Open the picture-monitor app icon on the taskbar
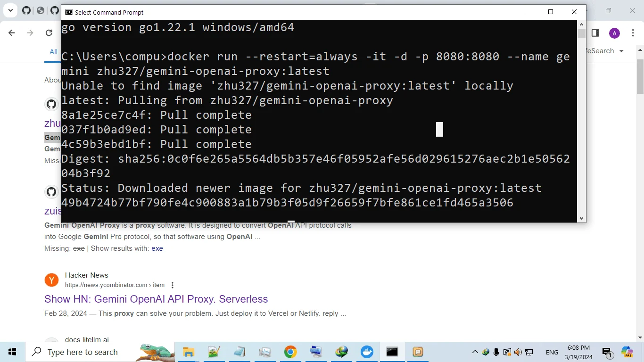Screen dimensions: 644x362 click(265, 352)
